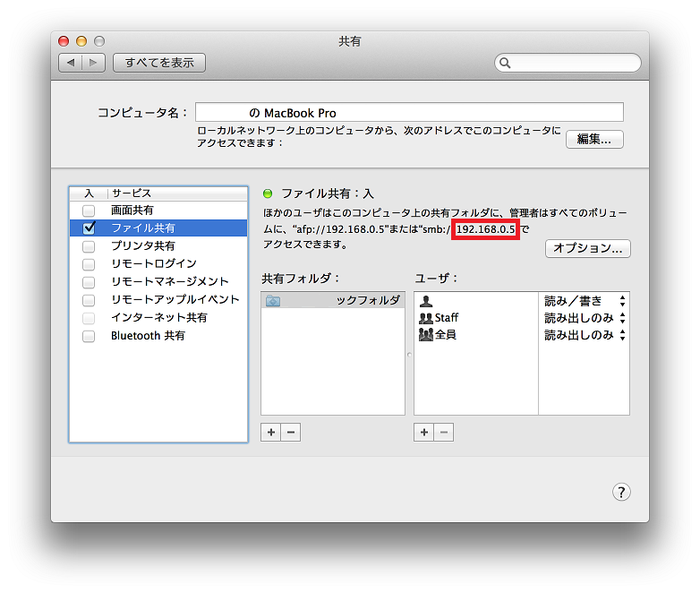Select リモートマネージメント in the service list
700x593 pixels.
[x=169, y=282]
